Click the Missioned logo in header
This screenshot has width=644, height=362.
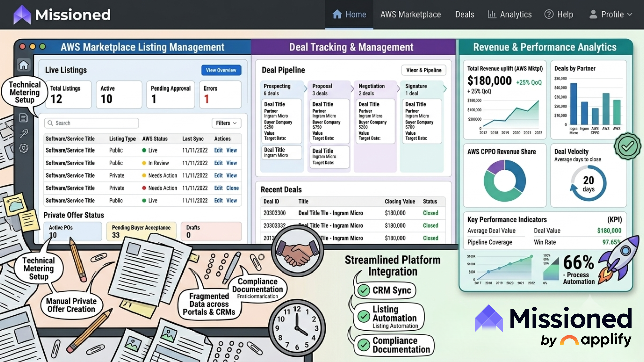[x=62, y=15]
